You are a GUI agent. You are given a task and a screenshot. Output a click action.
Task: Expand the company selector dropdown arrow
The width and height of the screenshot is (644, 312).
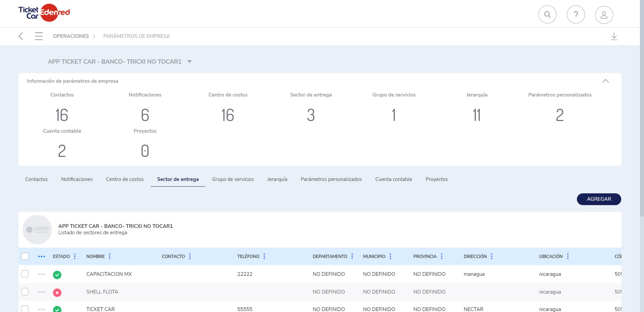pos(190,62)
